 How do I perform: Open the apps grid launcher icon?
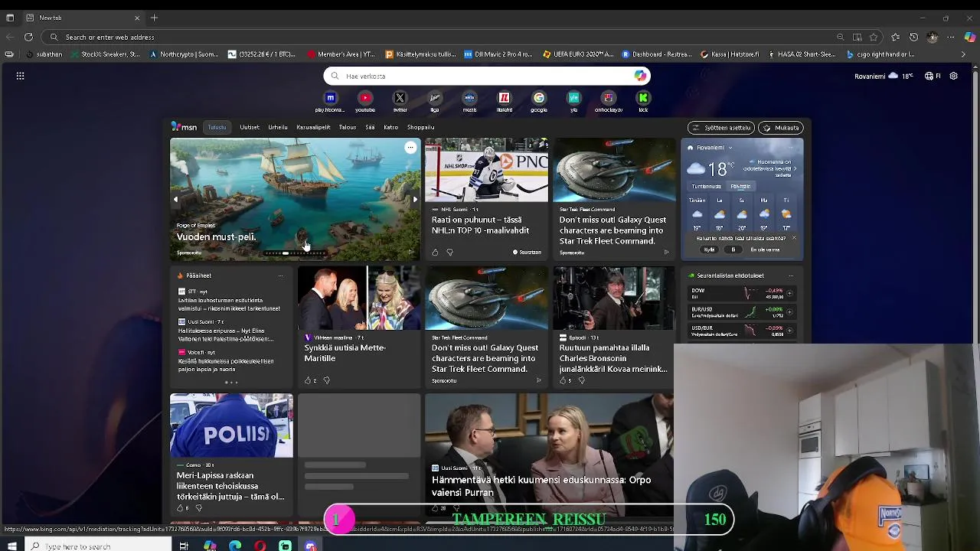[x=21, y=76]
